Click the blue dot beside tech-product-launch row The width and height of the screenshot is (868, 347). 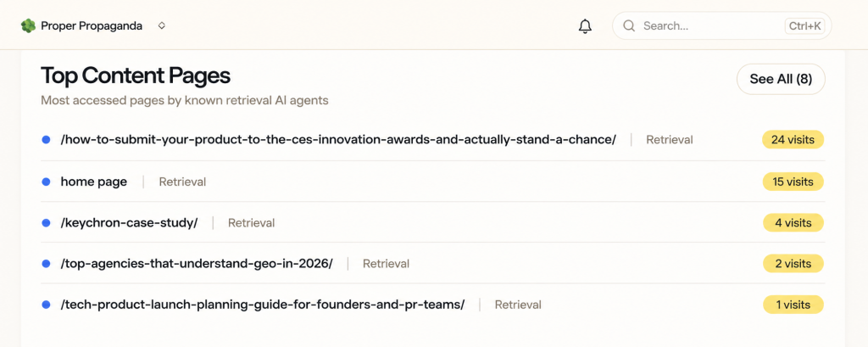(x=47, y=305)
